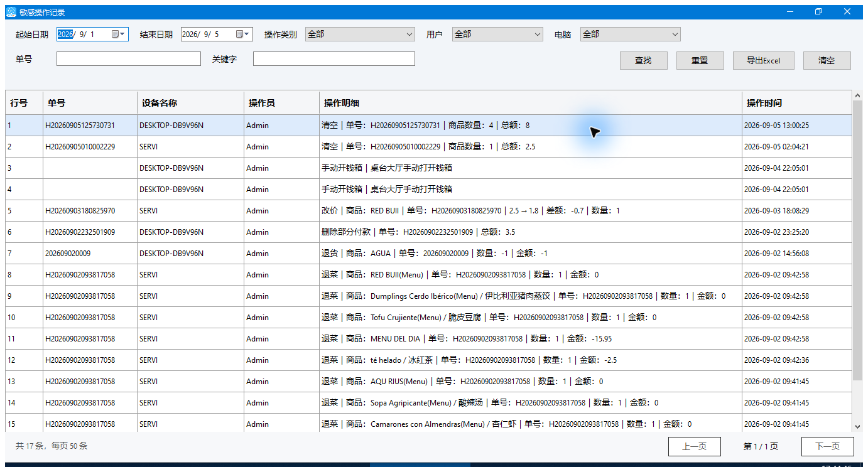Select order number H20260905010002229 cell
868x467 pixels.
click(90, 147)
